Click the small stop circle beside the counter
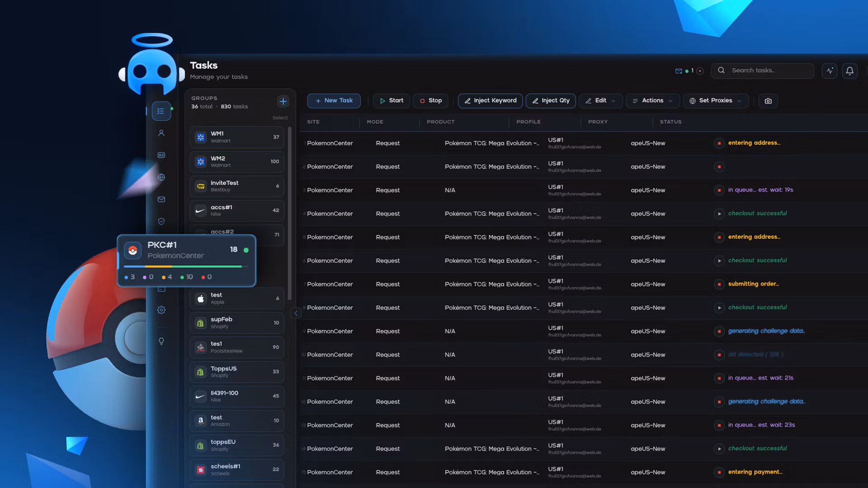 coord(700,71)
